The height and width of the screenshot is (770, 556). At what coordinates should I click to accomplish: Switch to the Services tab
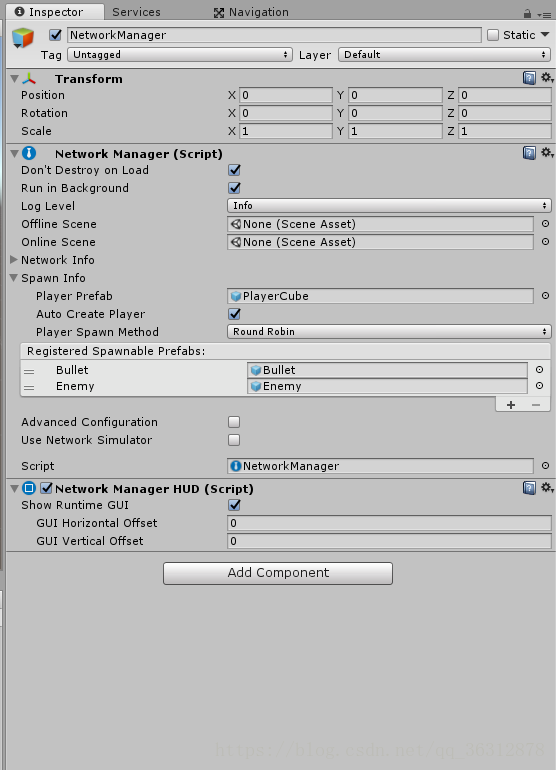tap(136, 12)
